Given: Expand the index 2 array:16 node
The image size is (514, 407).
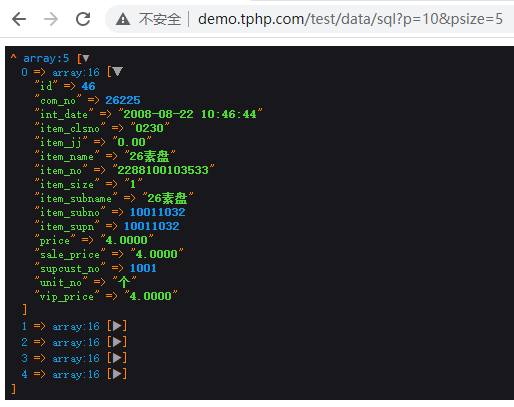Looking at the screenshot, I should point(117,342).
